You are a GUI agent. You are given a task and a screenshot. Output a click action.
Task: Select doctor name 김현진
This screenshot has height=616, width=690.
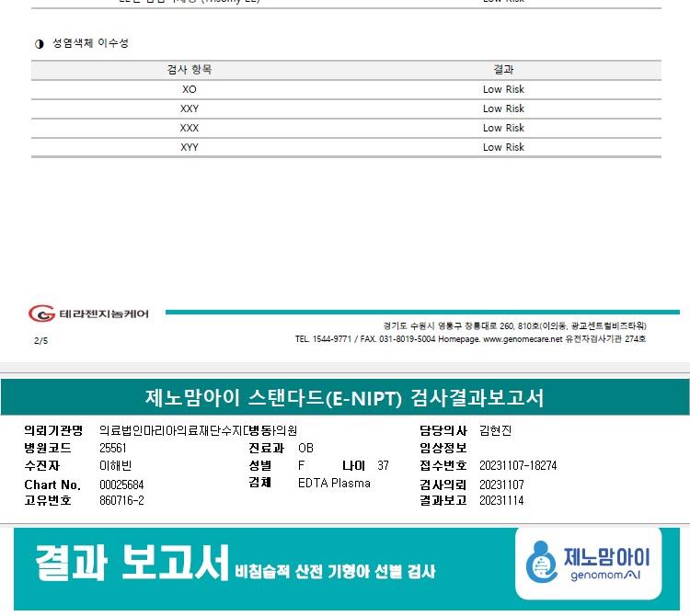496,430
